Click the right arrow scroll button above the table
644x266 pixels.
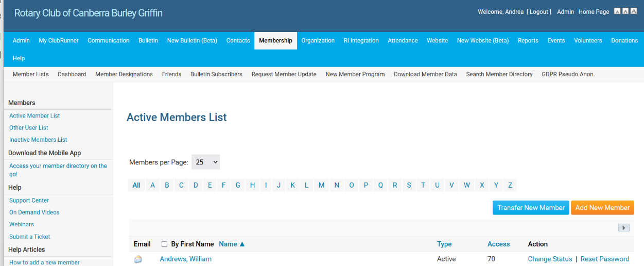pos(623,228)
